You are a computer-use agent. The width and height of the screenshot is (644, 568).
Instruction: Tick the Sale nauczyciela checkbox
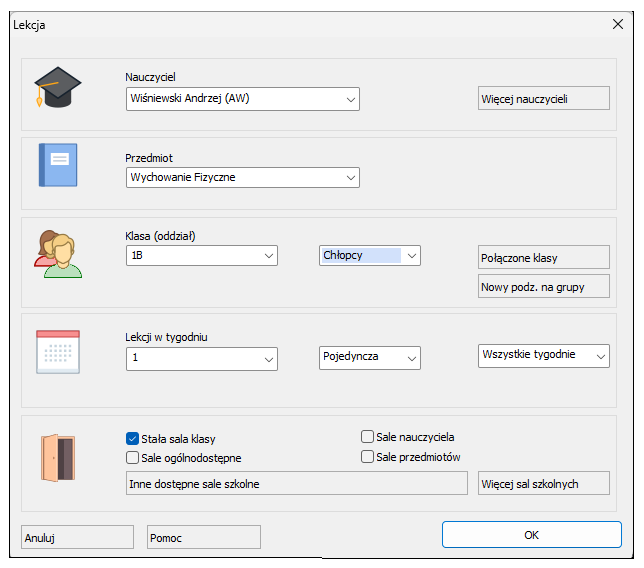367,437
